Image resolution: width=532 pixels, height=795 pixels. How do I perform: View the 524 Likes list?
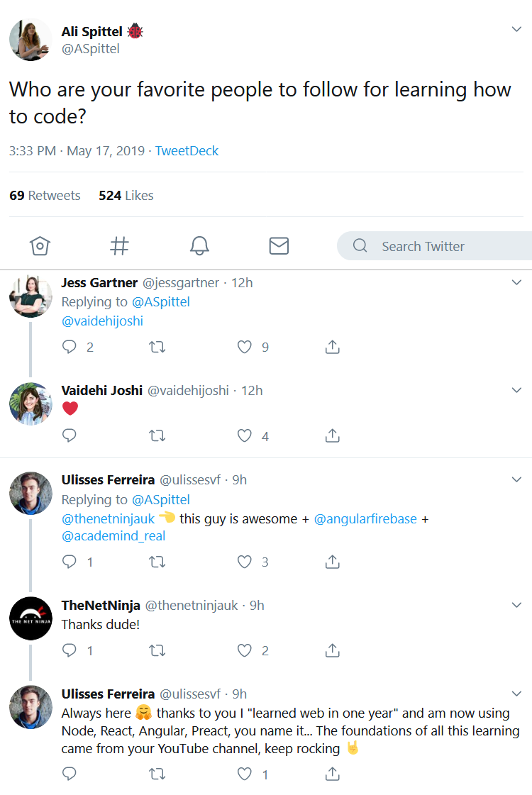pos(126,196)
